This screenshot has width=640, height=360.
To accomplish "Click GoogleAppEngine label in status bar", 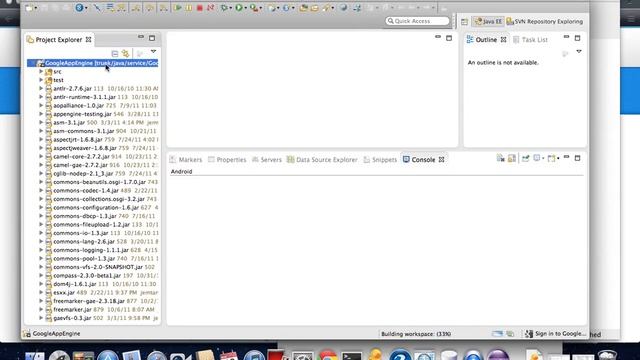I will tap(56, 334).
